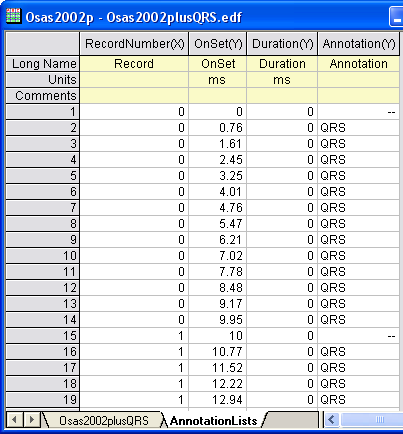Image resolution: width=403 pixels, height=434 pixels.
Task: Click the Long Name cell 'Annotation'
Action: (358, 64)
